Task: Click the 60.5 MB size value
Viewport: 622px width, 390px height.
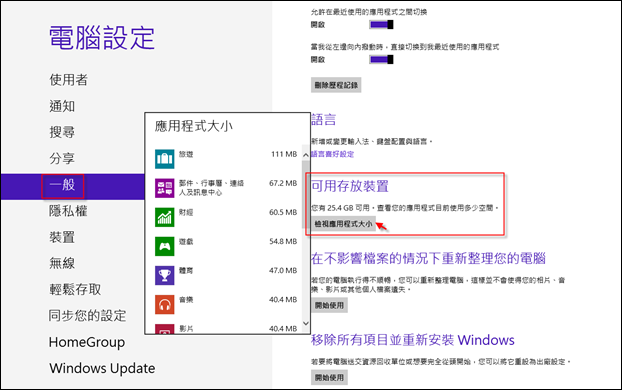Action: pos(283,212)
